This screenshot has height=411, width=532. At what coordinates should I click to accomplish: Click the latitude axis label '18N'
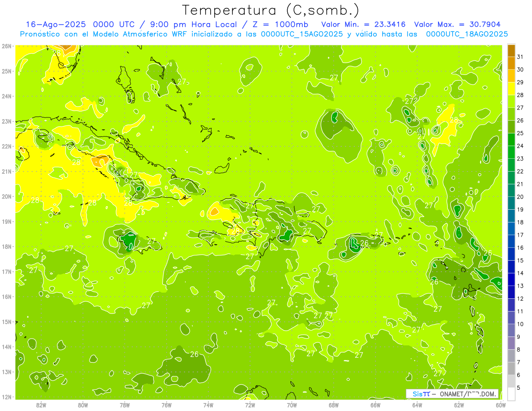click(x=7, y=247)
